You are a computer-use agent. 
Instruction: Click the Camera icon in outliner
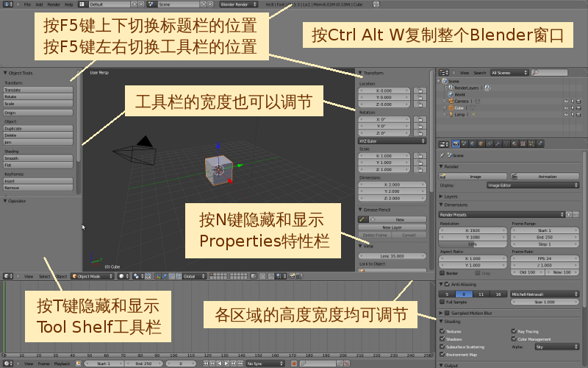tap(451, 101)
